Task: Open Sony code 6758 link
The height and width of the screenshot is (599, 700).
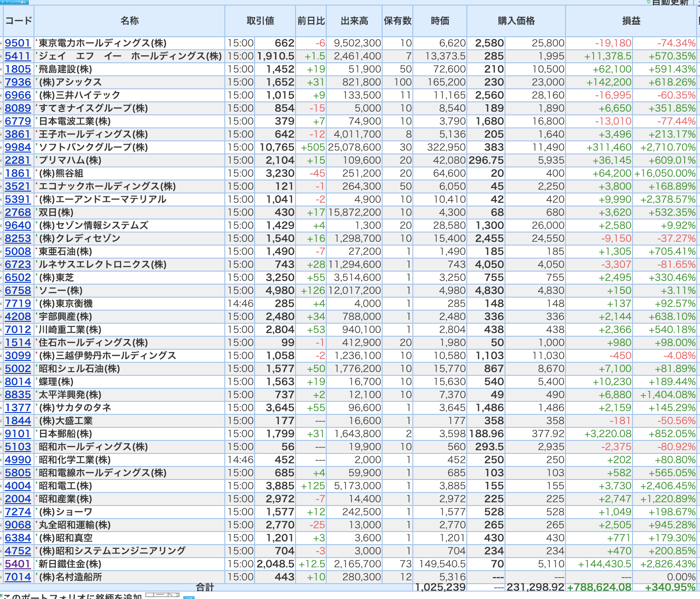Action: pos(18,291)
